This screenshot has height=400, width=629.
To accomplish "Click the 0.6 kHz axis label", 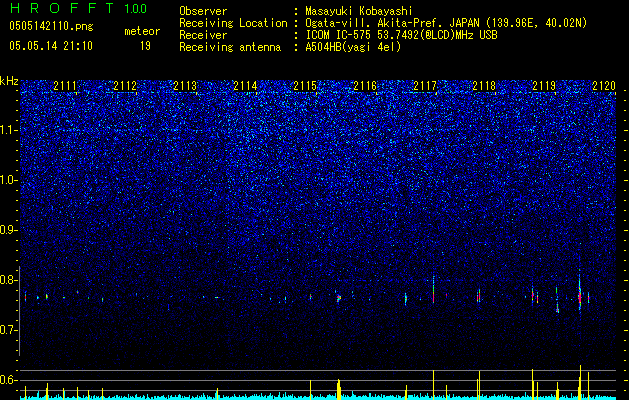I will (x=9, y=380).
